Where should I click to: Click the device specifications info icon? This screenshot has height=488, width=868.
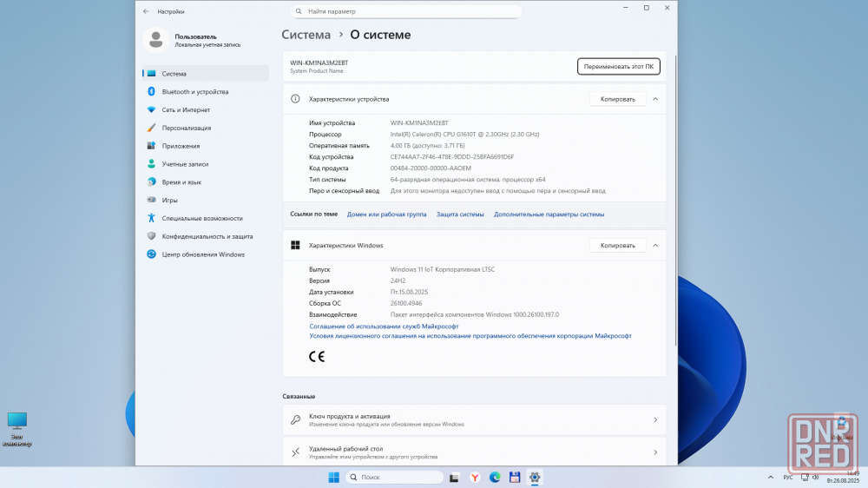295,99
